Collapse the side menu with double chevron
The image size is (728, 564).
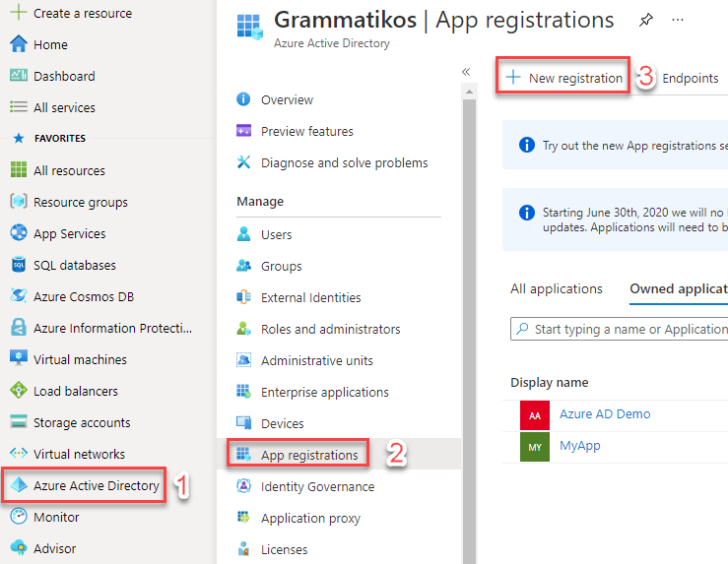(x=466, y=72)
